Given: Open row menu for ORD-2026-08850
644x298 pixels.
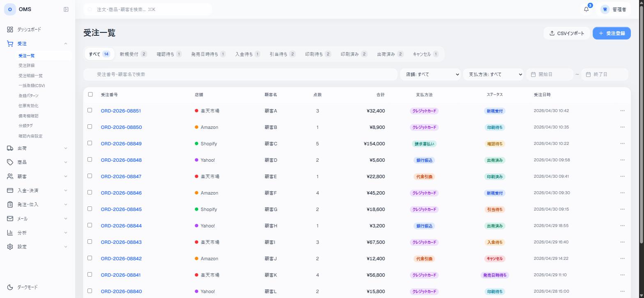Looking at the screenshot, I should [x=622, y=127].
